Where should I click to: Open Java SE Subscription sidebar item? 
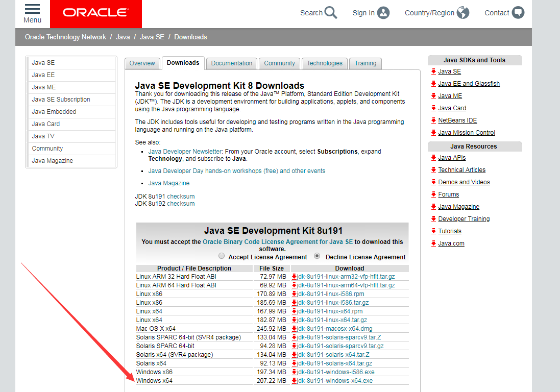point(72,99)
